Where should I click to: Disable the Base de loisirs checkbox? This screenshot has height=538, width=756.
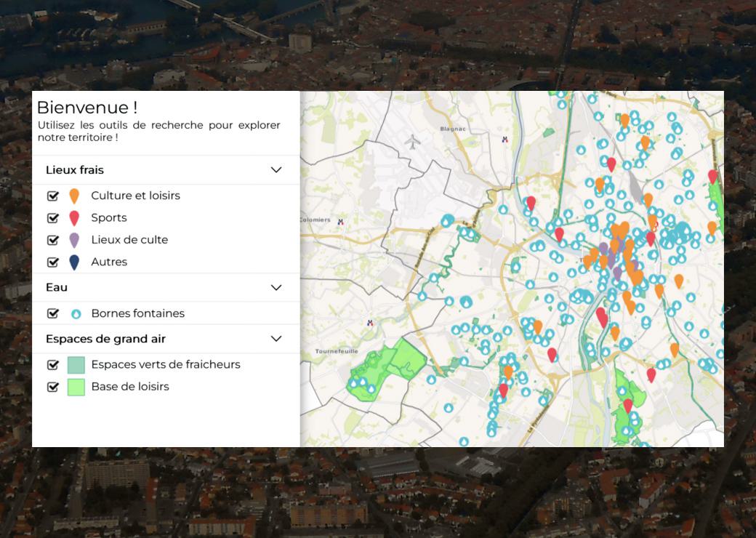pos(53,387)
